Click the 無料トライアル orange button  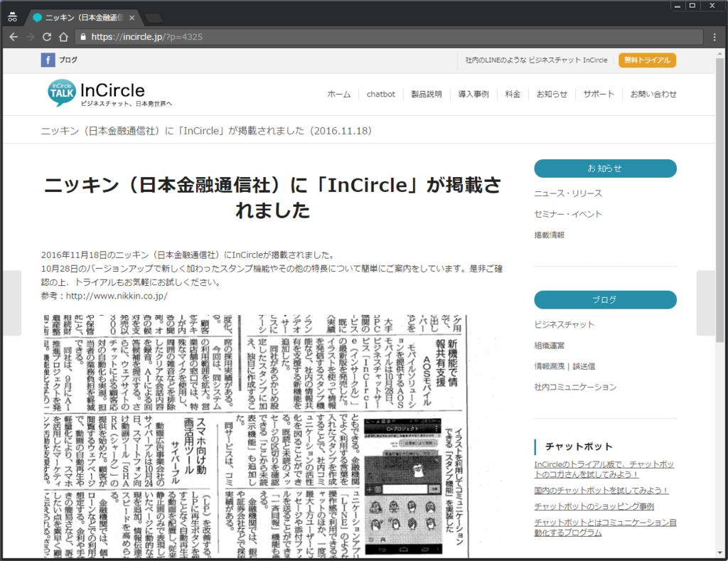coord(647,60)
